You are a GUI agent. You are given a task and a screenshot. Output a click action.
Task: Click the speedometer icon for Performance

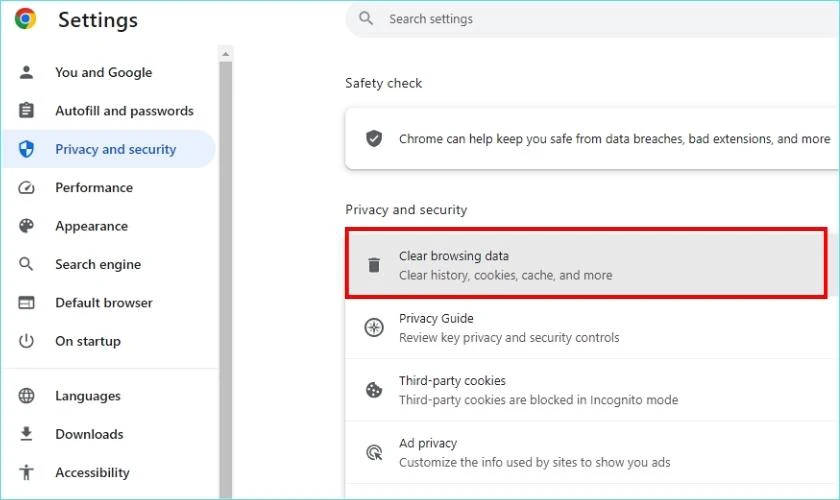(x=26, y=188)
